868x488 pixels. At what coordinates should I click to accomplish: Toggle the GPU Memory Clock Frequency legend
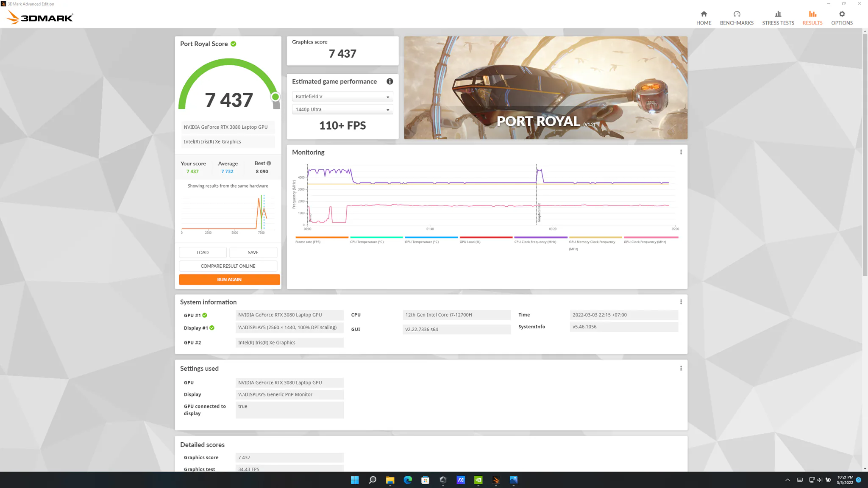[x=595, y=244]
